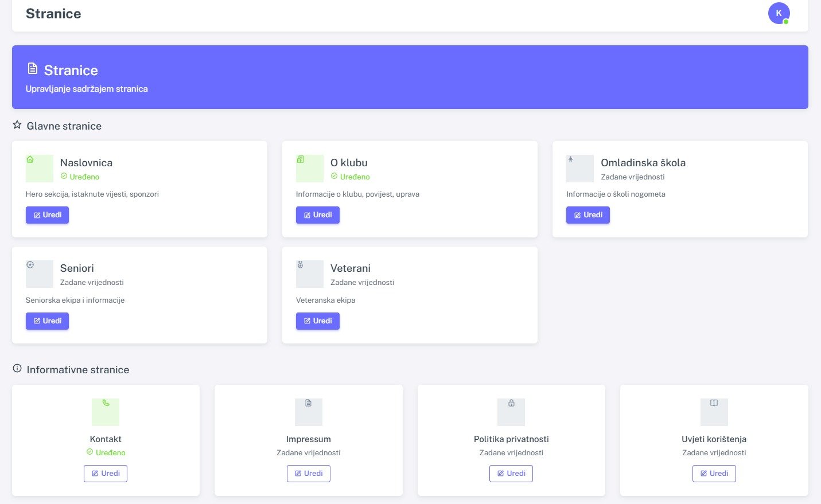Click the Omladinska škola card title
Screen dimensions: 821x504
click(643, 163)
